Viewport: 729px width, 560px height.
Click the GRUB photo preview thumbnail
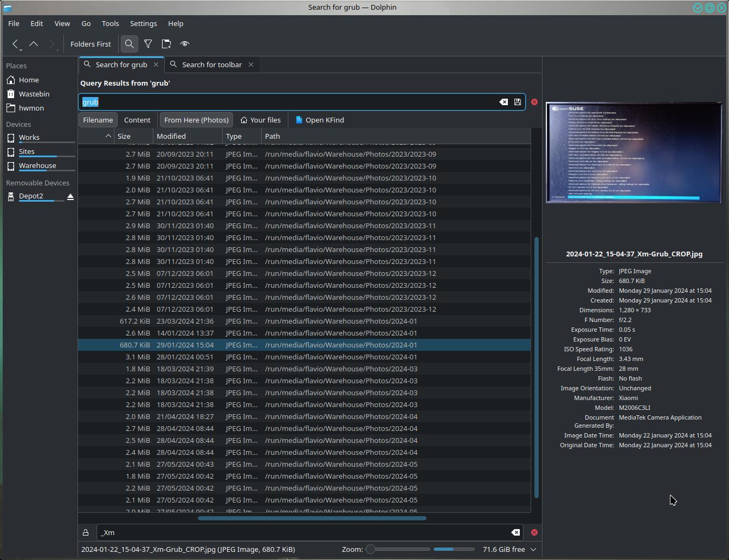click(634, 152)
